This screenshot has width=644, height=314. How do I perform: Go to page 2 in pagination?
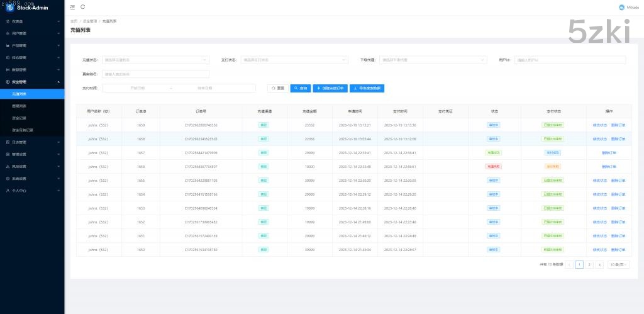tap(589, 265)
